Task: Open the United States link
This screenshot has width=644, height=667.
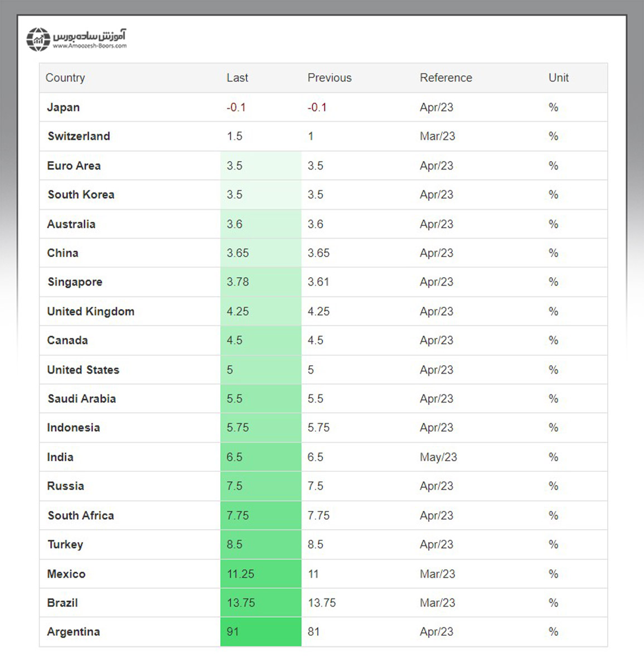Action: [83, 370]
